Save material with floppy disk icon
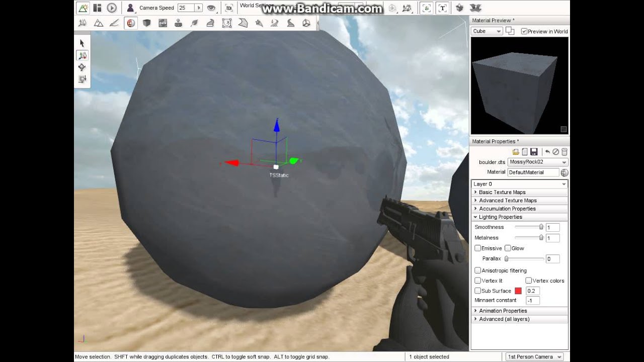The height and width of the screenshot is (362, 644). click(534, 151)
